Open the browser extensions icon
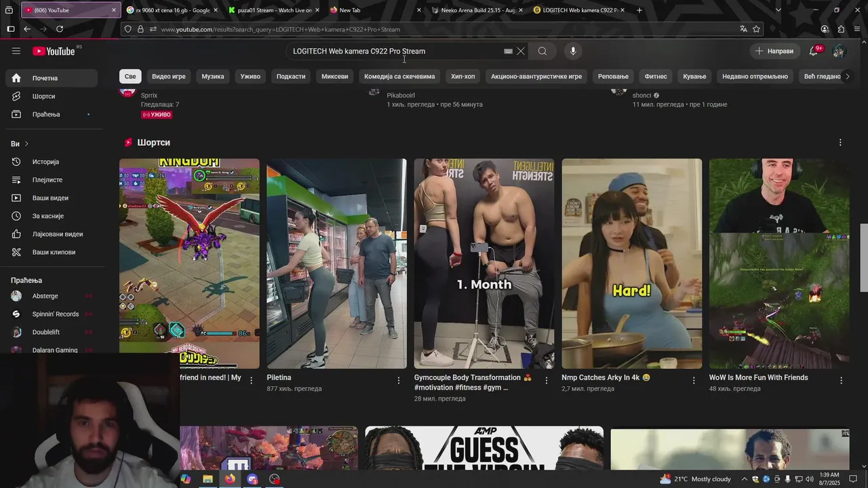The width and height of the screenshot is (868, 488). coord(841,29)
